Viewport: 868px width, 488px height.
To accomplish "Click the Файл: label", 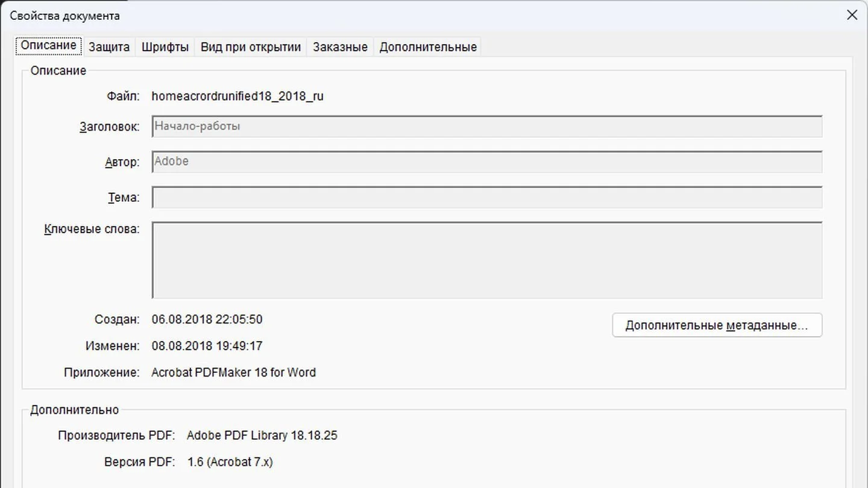I will coord(123,96).
